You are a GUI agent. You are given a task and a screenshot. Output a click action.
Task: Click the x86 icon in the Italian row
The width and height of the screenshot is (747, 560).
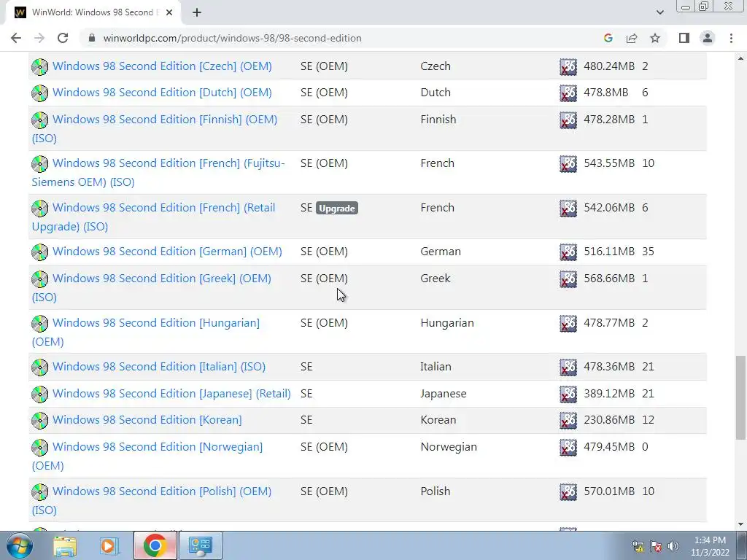point(568,367)
